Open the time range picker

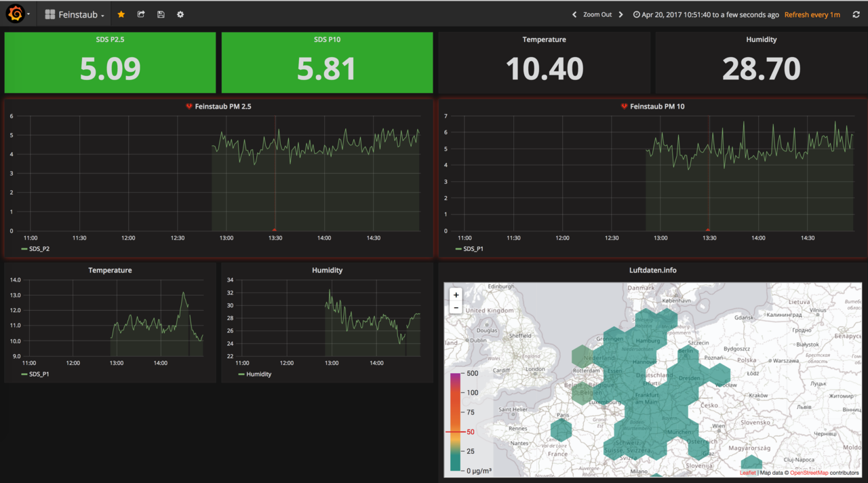pos(705,14)
